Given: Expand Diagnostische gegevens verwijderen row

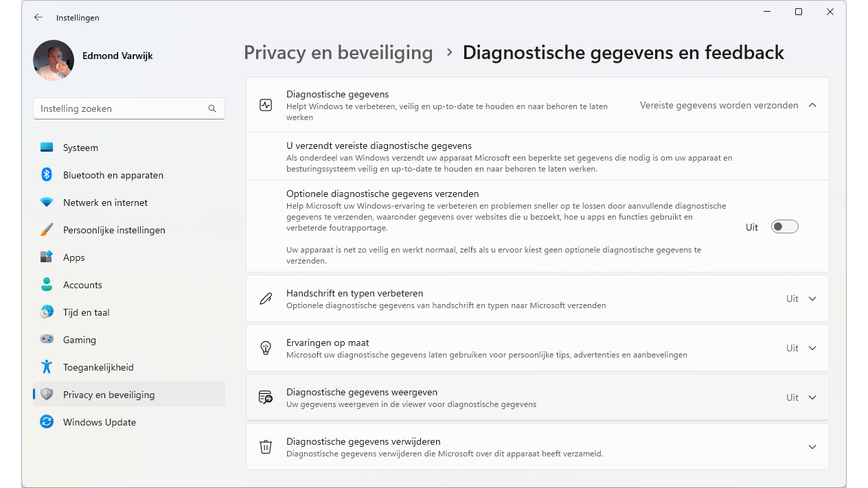Looking at the screenshot, I should tap(812, 447).
